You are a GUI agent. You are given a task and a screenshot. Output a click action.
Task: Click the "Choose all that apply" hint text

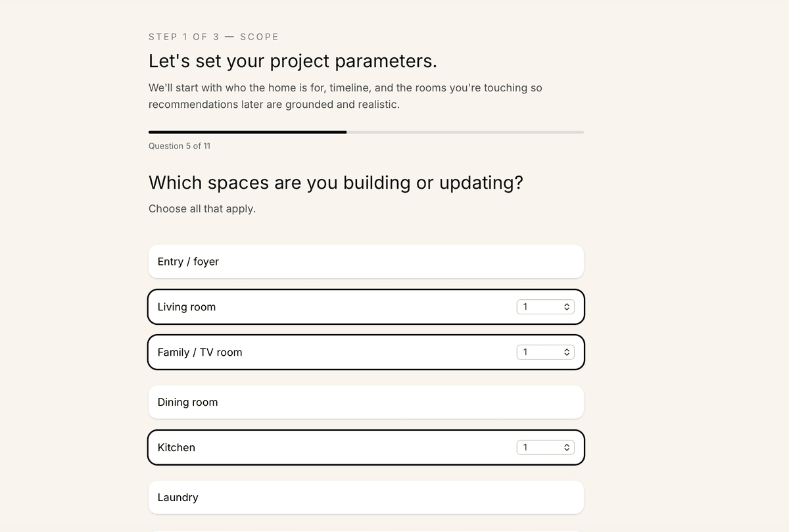(202, 209)
